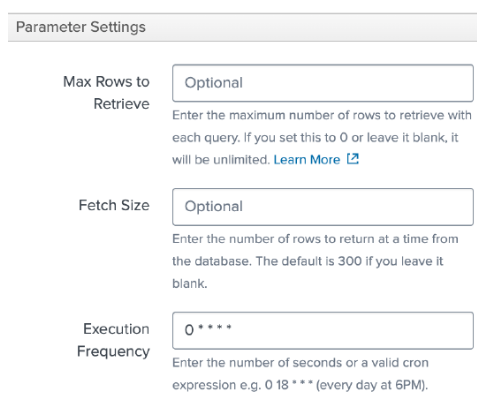Click the '0 18 * * *' cron example text
Screen dimensions: 477x412
click(x=289, y=385)
